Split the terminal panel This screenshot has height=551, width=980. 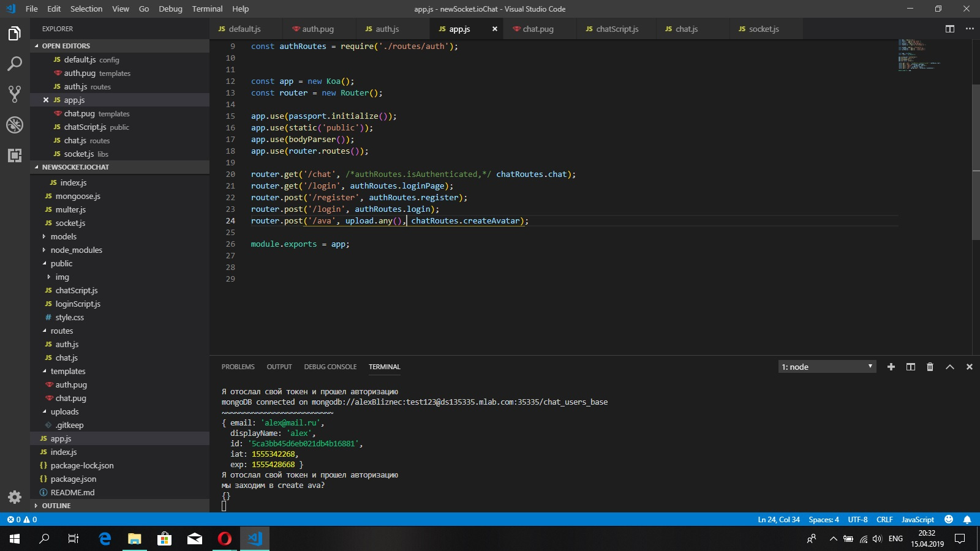click(911, 367)
